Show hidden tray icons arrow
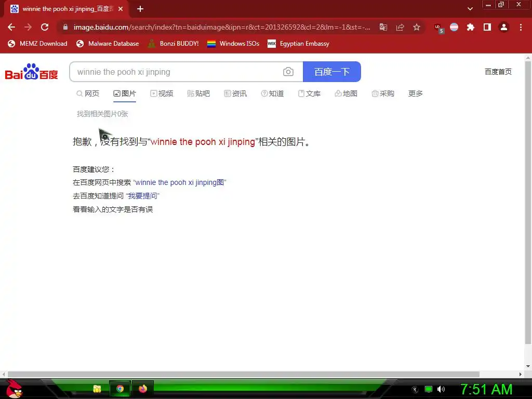The width and height of the screenshot is (532, 399). tap(415, 390)
